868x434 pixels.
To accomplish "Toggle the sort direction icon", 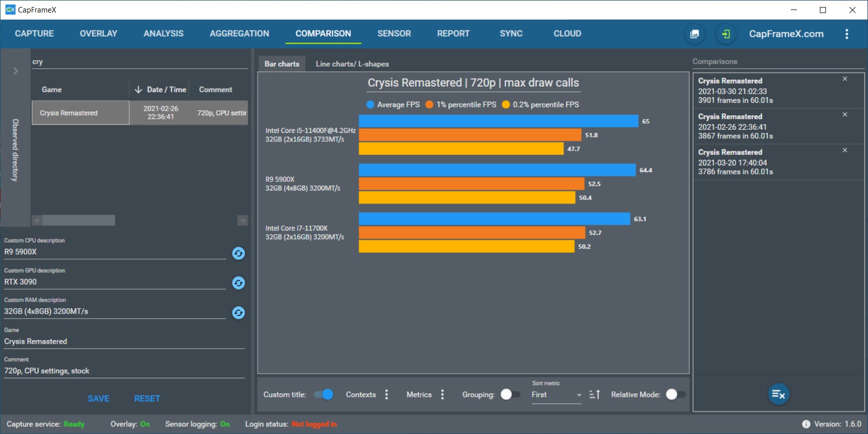I will tap(594, 394).
